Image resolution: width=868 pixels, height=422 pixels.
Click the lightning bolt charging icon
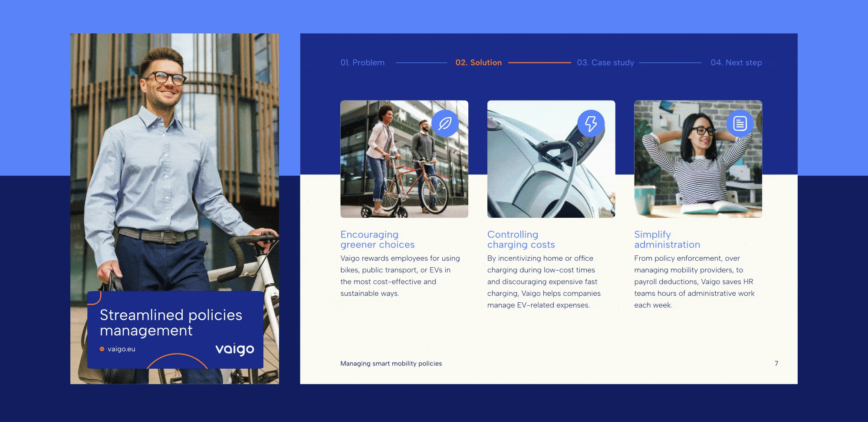click(591, 124)
